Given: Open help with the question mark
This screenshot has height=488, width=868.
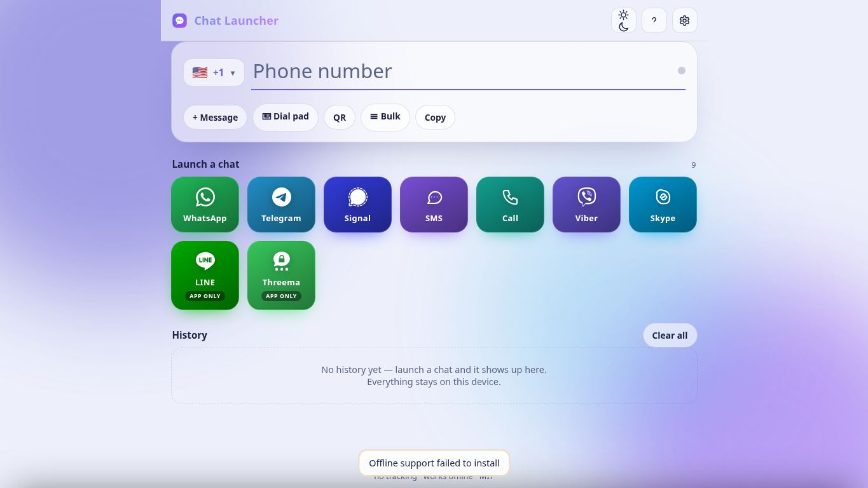Looking at the screenshot, I should pos(654,20).
